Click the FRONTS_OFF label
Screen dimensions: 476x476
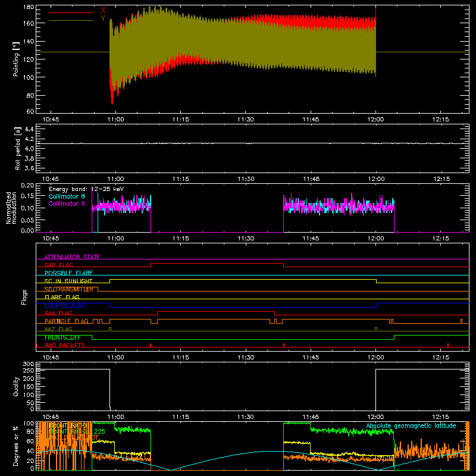(62, 337)
